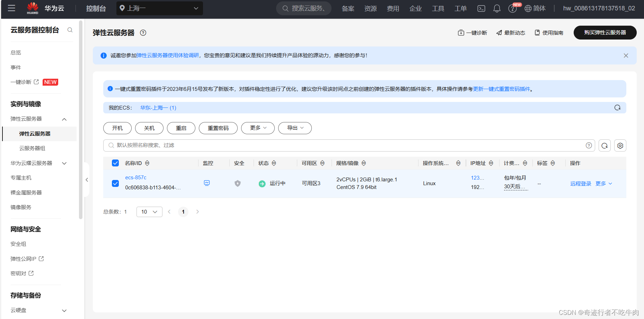Open the 工单 top menu

(460, 8)
